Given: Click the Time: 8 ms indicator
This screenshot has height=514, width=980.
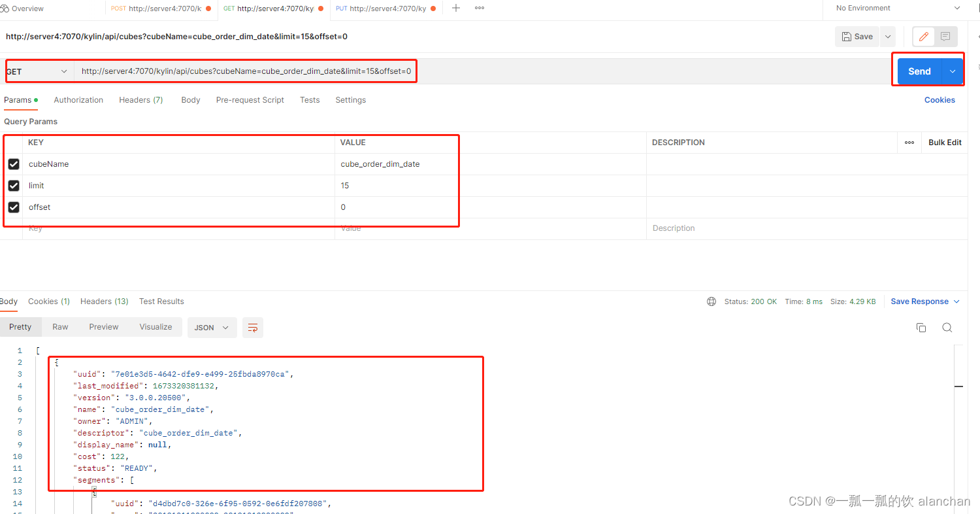Looking at the screenshot, I should 804,301.
